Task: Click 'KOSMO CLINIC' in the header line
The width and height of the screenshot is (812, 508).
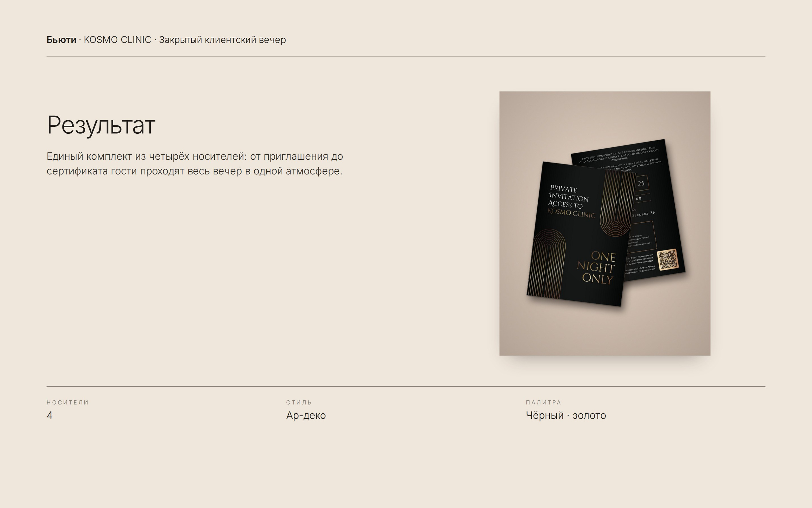Action: click(117, 40)
